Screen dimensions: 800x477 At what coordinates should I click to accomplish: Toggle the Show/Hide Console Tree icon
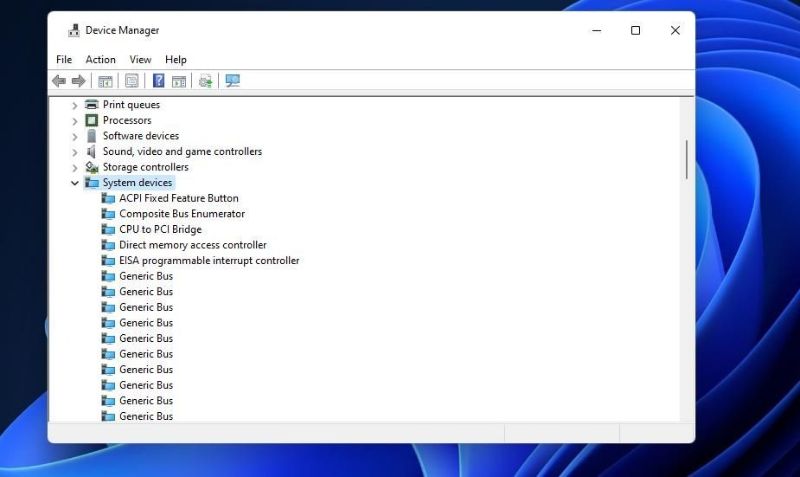click(105, 81)
